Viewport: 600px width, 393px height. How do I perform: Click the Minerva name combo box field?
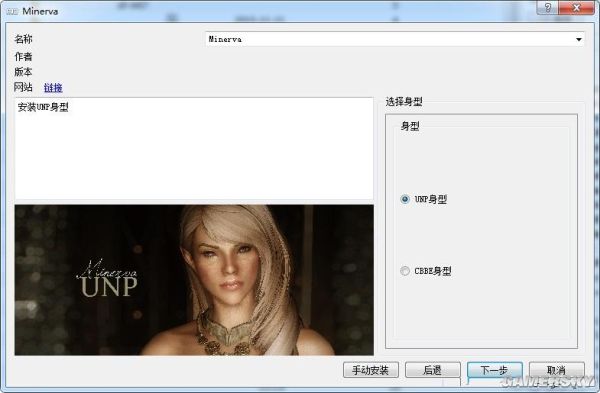pyautogui.click(x=395, y=39)
